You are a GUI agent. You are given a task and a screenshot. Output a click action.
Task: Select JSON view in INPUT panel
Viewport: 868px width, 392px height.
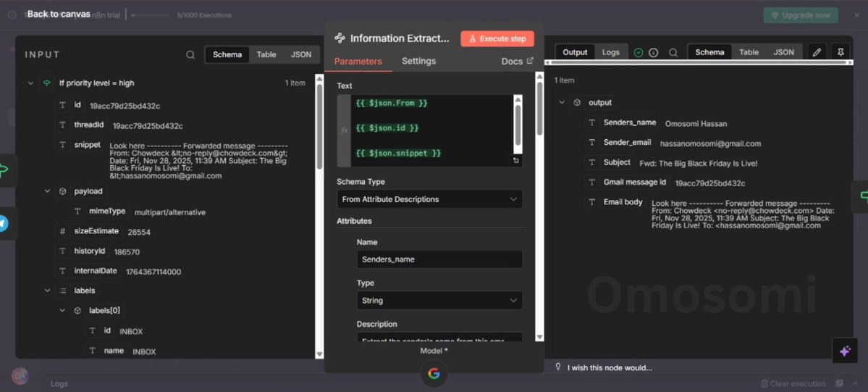[301, 54]
